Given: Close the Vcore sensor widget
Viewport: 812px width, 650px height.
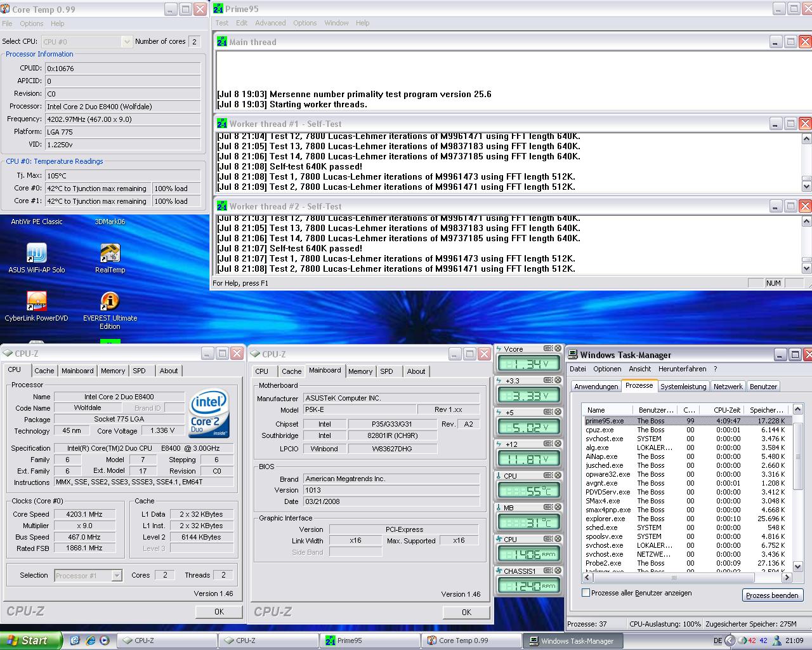Looking at the screenshot, I should pyautogui.click(x=558, y=348).
